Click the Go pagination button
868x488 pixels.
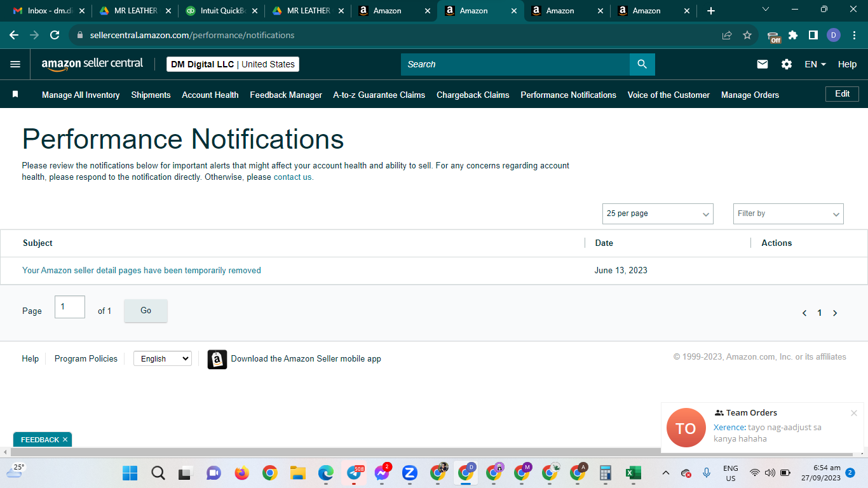point(146,311)
